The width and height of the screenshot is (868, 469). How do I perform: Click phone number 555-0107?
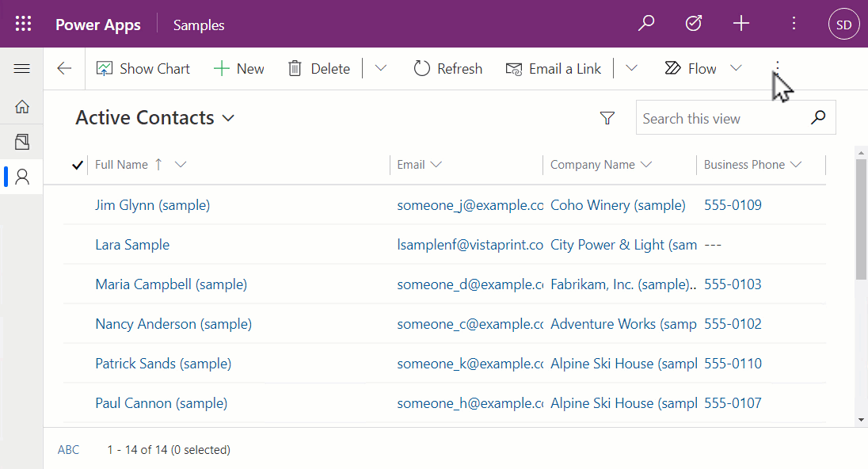733,403
